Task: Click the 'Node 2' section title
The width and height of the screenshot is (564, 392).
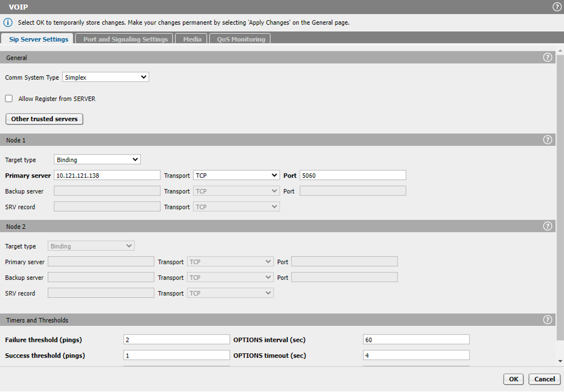Action: pyautogui.click(x=16, y=227)
